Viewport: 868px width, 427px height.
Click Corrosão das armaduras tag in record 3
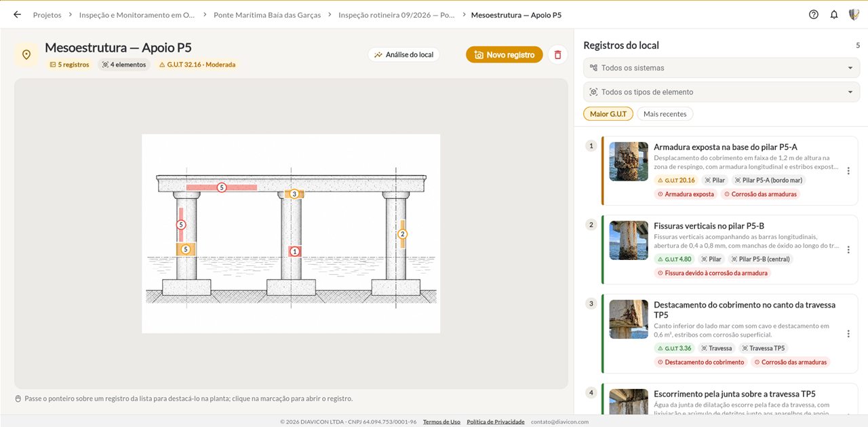click(791, 362)
